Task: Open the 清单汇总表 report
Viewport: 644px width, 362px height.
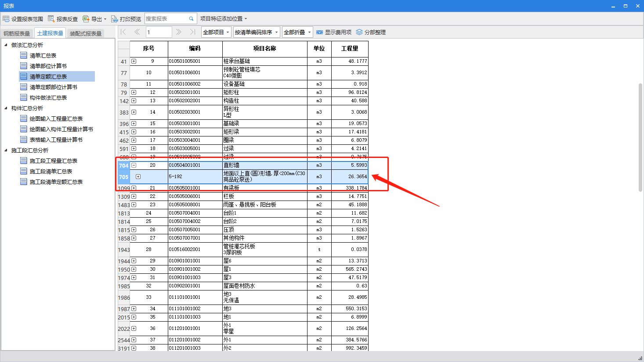Action: [43, 55]
